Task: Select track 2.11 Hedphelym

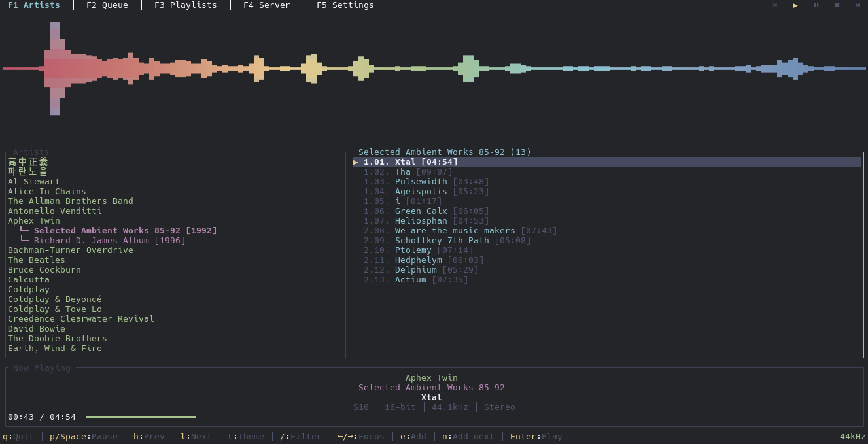Action: click(424, 260)
